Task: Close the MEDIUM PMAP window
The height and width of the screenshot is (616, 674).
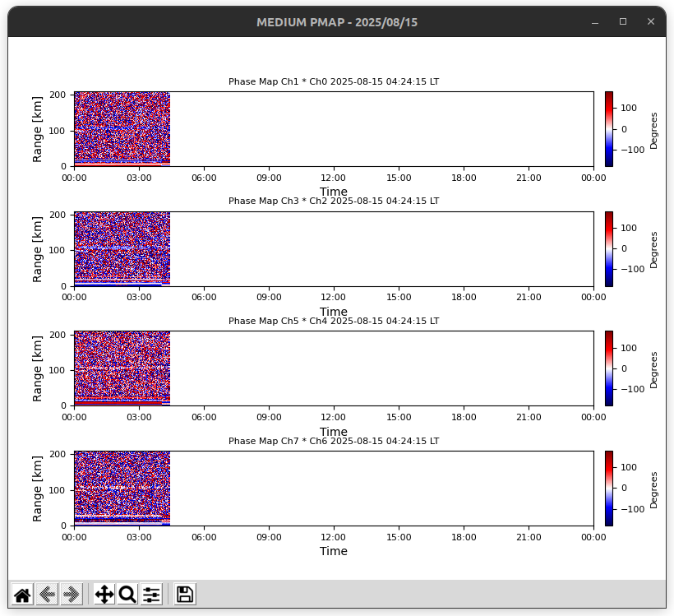Action: [651, 22]
